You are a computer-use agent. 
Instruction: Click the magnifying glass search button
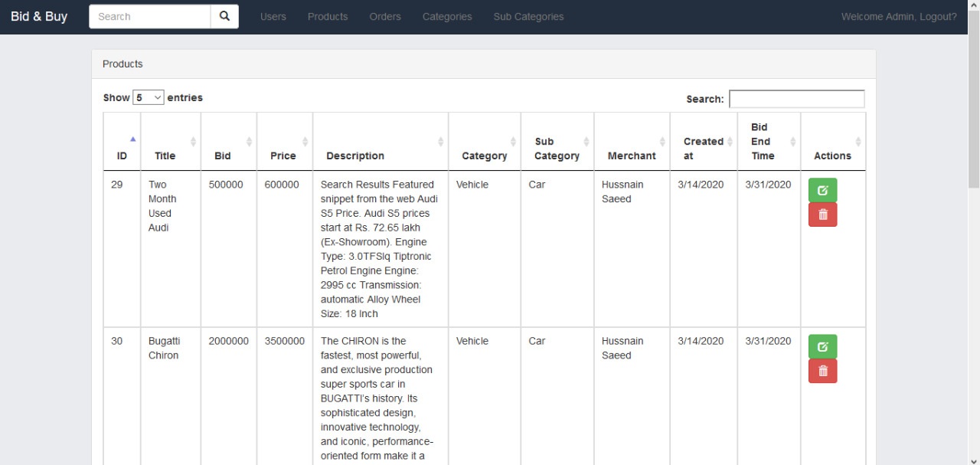[224, 16]
